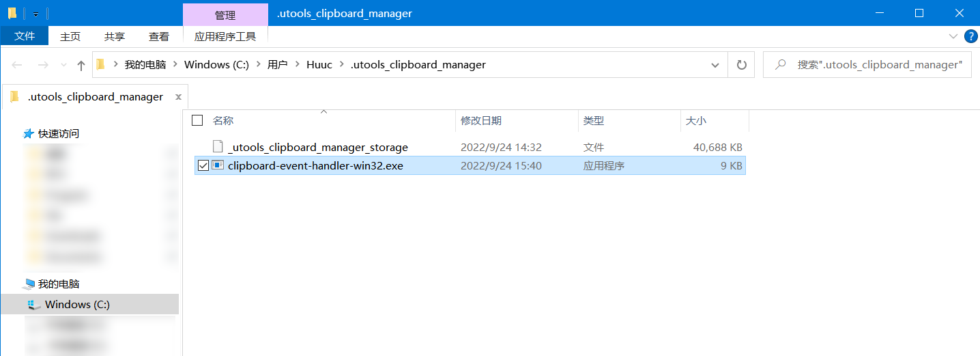Open the recent locations dropdown arrow

pos(64,65)
